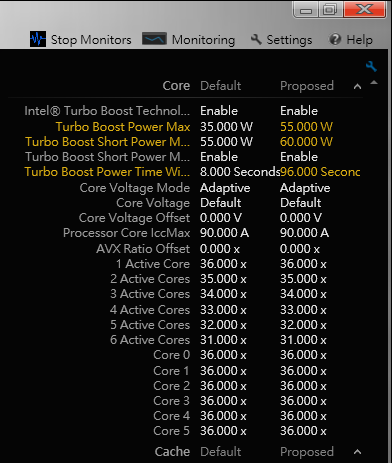The image size is (392, 463).
Task: Open proposed Core Voltage Mode Adaptive value
Action: pos(305,188)
